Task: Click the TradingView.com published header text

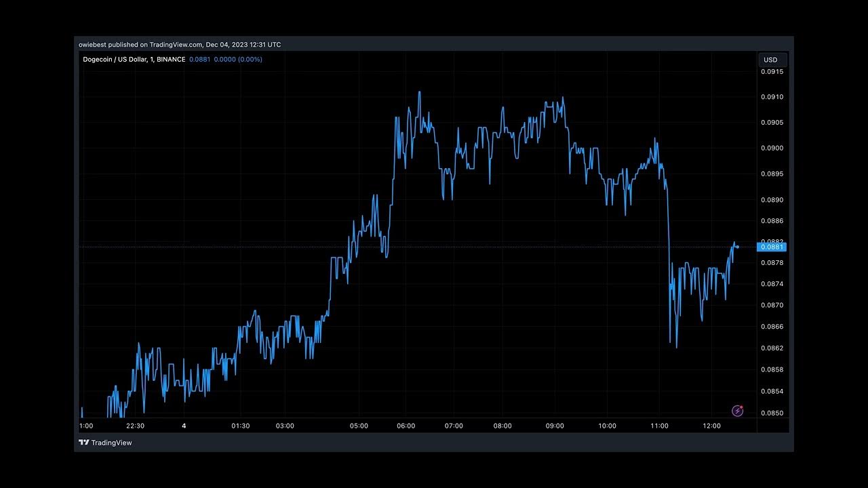Action: click(179, 45)
